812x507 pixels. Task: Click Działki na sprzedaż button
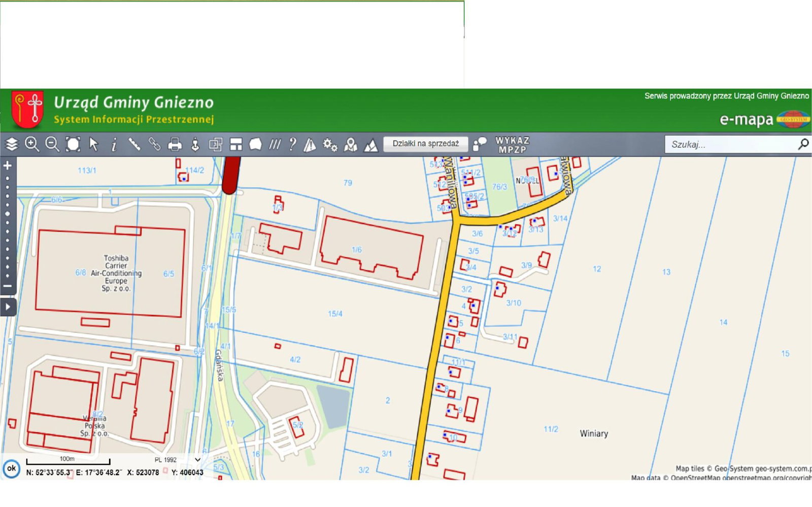[425, 144]
